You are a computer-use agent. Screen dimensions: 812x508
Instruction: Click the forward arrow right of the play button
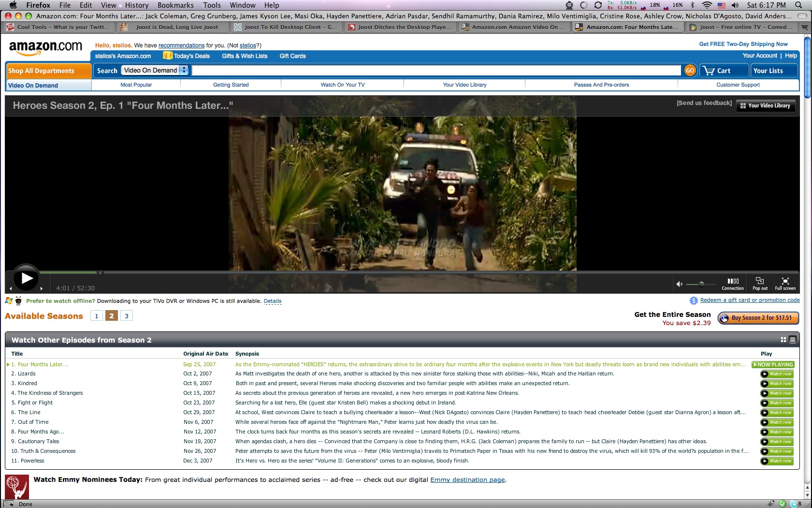click(x=42, y=288)
